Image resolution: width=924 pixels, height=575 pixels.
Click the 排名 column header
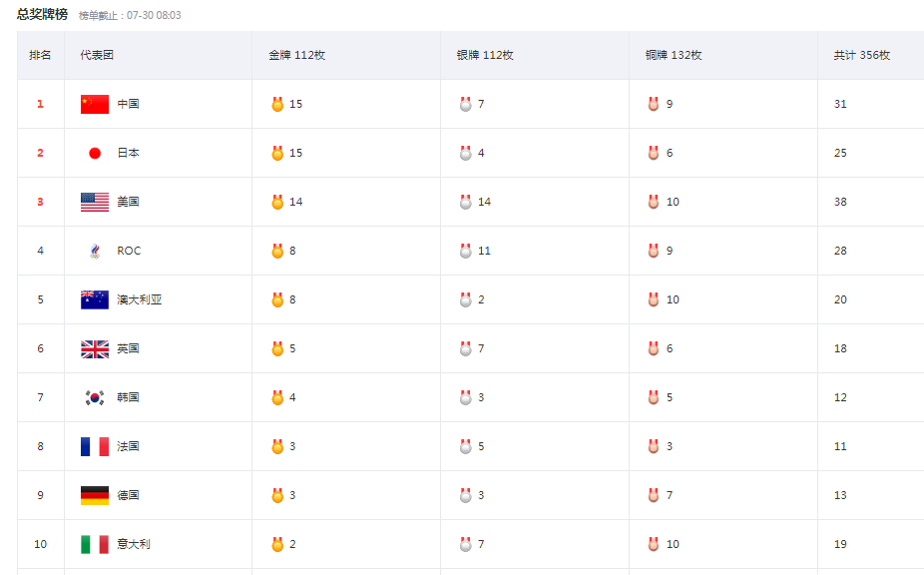(40, 56)
